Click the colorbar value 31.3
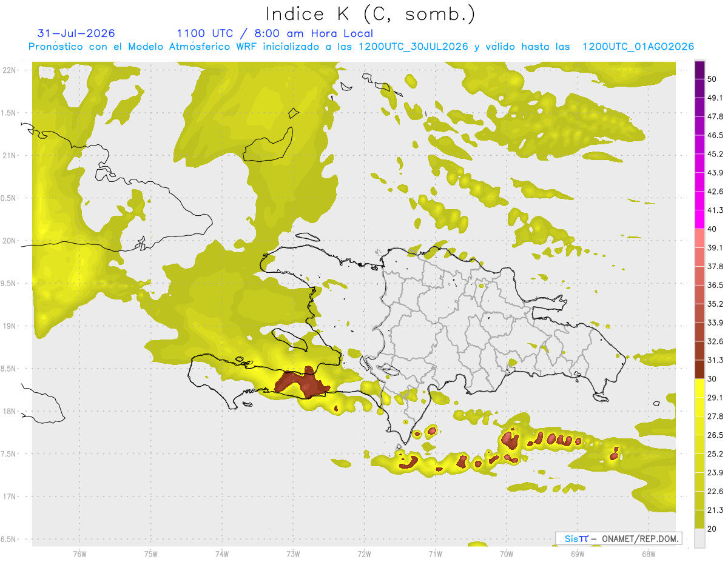The width and height of the screenshot is (728, 562). tap(715, 360)
